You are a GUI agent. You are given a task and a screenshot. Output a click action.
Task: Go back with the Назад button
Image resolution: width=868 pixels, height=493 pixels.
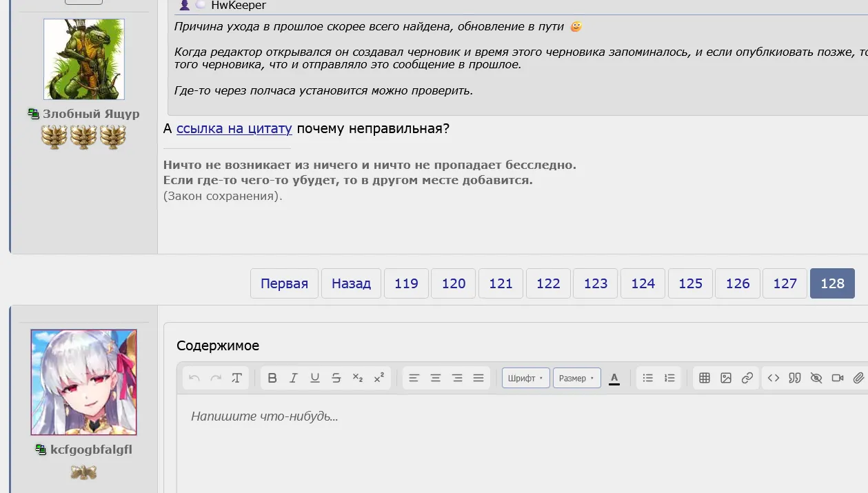click(352, 283)
